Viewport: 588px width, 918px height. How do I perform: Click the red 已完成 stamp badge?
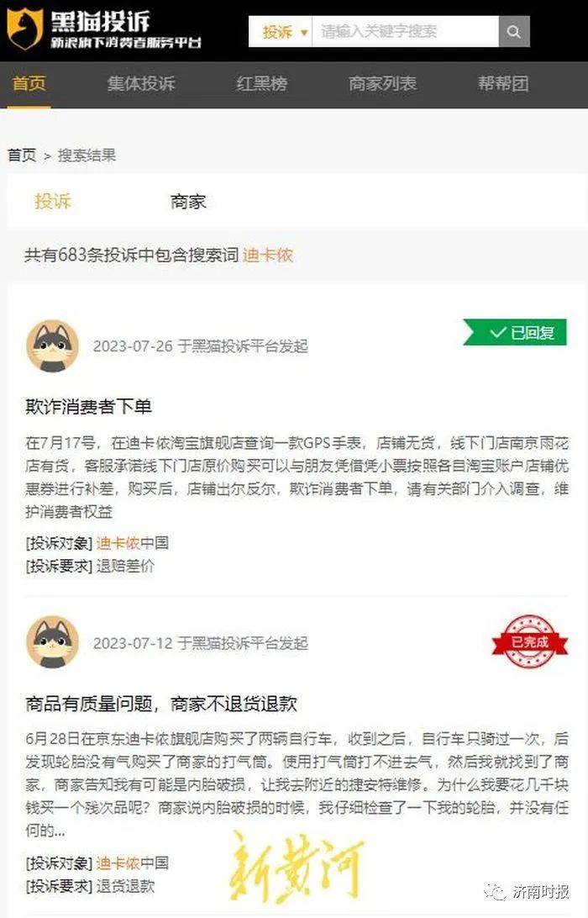[529, 641]
